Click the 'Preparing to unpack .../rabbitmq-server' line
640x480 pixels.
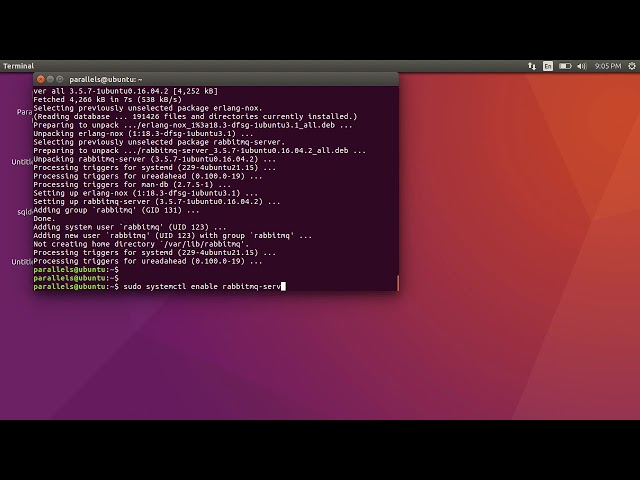pyautogui.click(x=200, y=151)
